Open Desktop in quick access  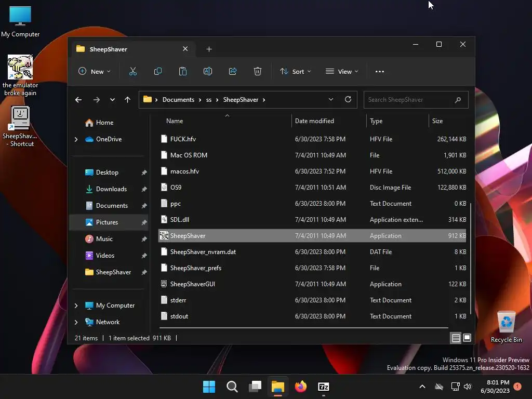point(107,172)
